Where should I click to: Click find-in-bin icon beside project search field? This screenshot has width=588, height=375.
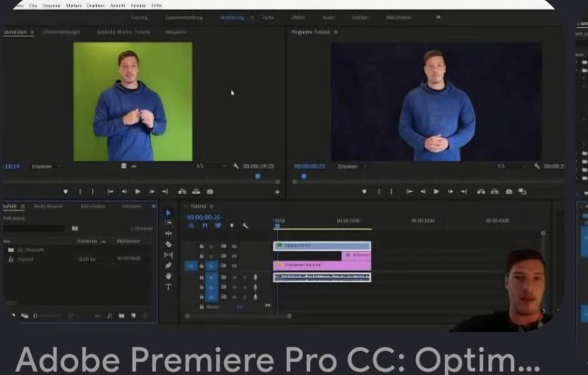tap(75, 228)
